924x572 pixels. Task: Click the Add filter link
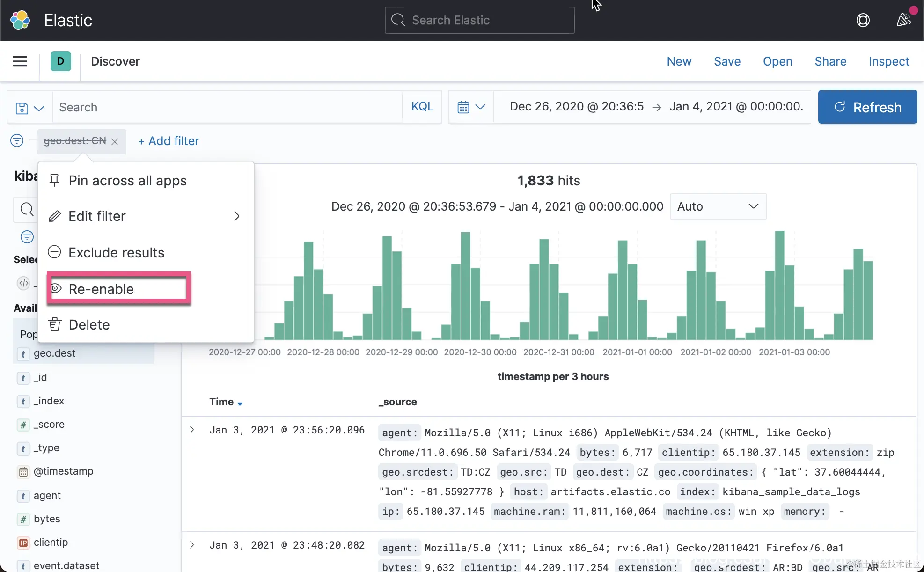(x=169, y=141)
